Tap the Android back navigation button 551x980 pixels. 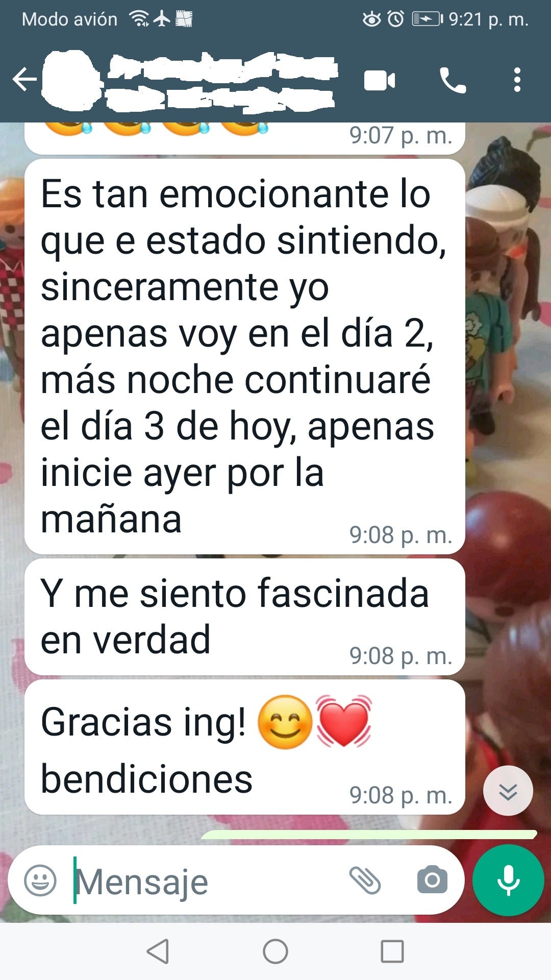point(158,951)
